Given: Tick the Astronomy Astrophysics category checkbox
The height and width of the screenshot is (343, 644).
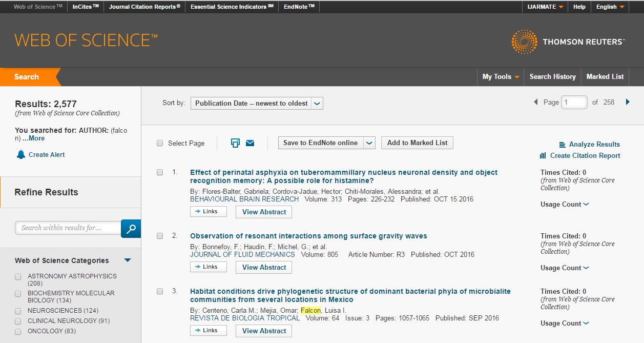Looking at the screenshot, I should 18,276.
